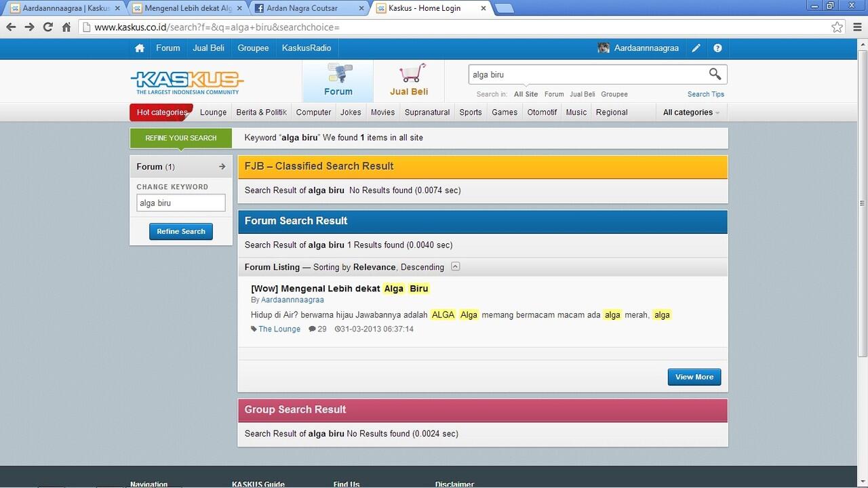Viewport: 868px width, 488px height.
Task: Open the Movies category
Action: [x=382, y=113]
